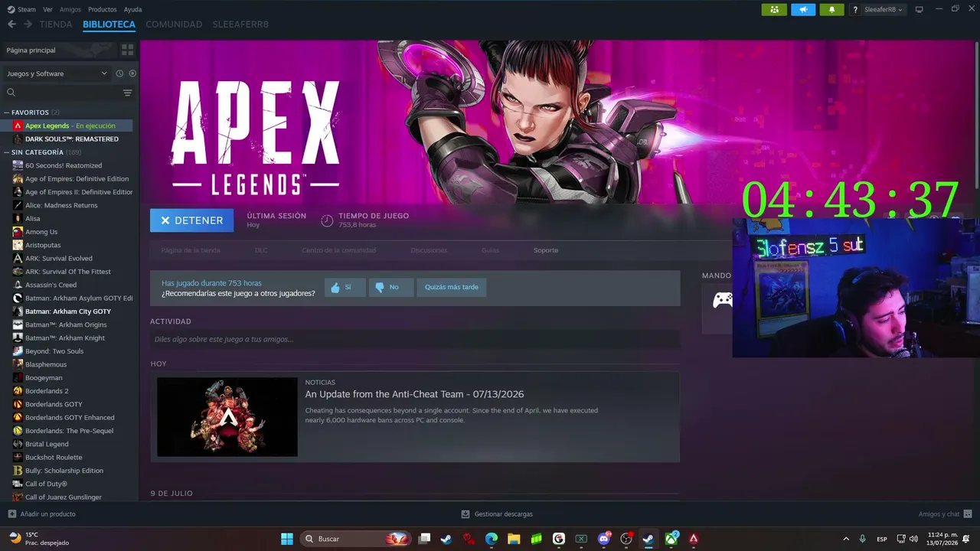980x551 pixels.
Task: Open the Discusiones link
Action: point(429,250)
